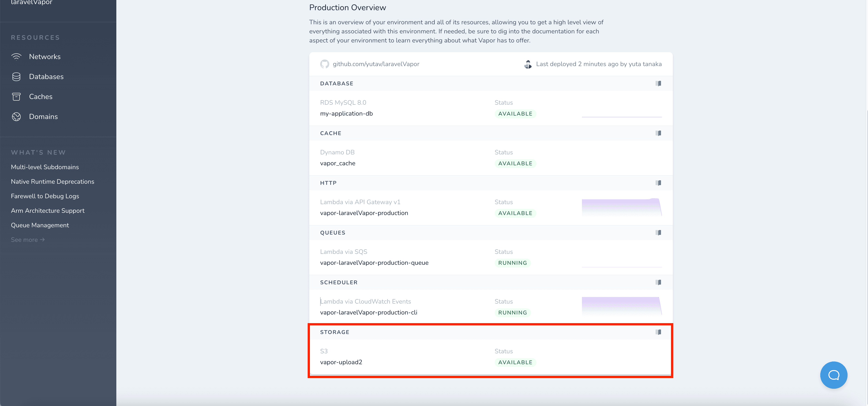Click AVAILABLE status badge for cache
The height and width of the screenshot is (406, 868).
(x=515, y=164)
